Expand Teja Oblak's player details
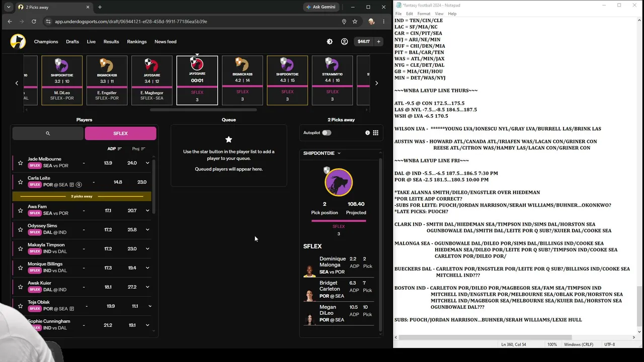The height and width of the screenshot is (362, 644). click(x=149, y=306)
